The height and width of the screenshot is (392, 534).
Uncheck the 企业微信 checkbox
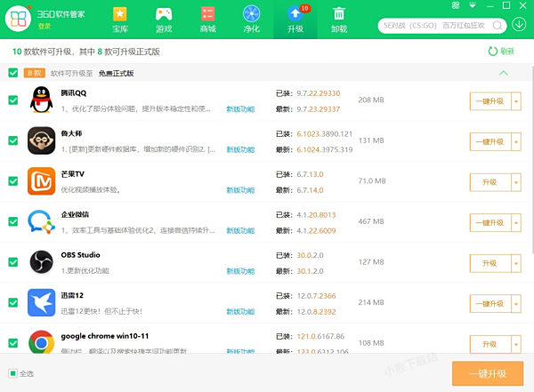pyautogui.click(x=13, y=221)
